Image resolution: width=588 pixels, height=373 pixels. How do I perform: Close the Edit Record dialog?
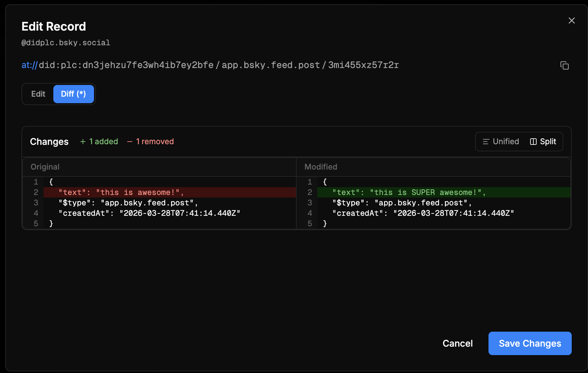(x=571, y=21)
